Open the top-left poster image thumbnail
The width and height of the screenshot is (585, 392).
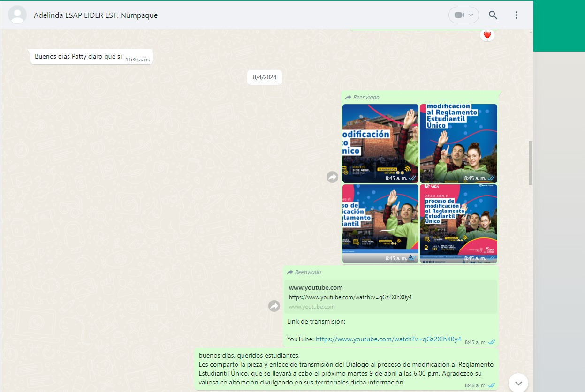point(380,143)
